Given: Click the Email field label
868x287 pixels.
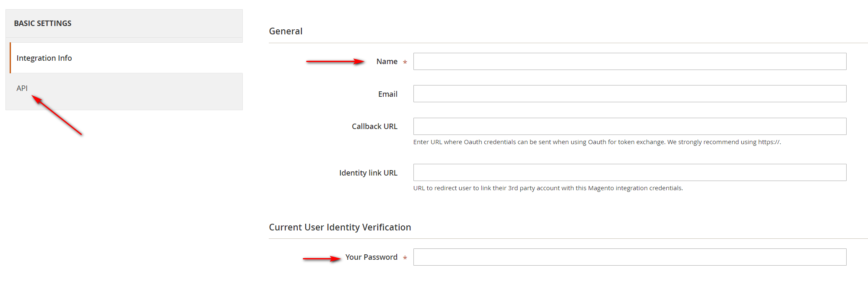Looking at the screenshot, I should tap(388, 94).
